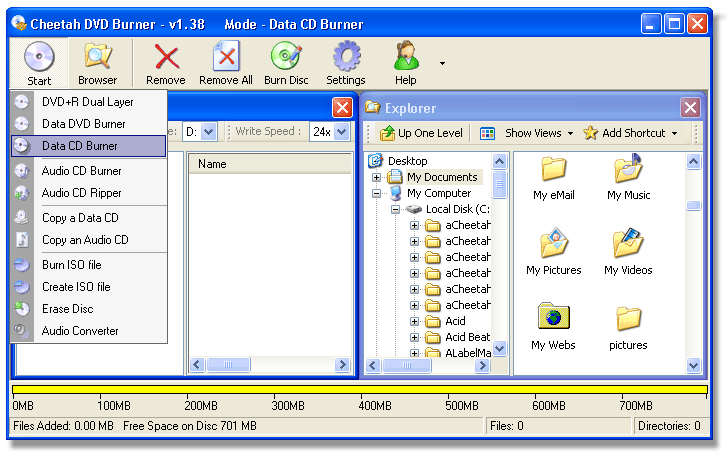The width and height of the screenshot is (728, 458).
Task: Close the Explorer panel
Action: (690, 108)
